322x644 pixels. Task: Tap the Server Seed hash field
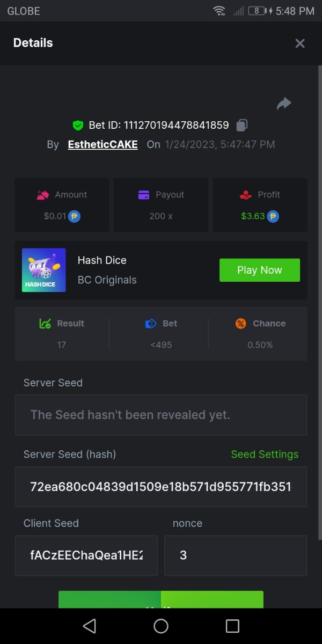click(161, 487)
